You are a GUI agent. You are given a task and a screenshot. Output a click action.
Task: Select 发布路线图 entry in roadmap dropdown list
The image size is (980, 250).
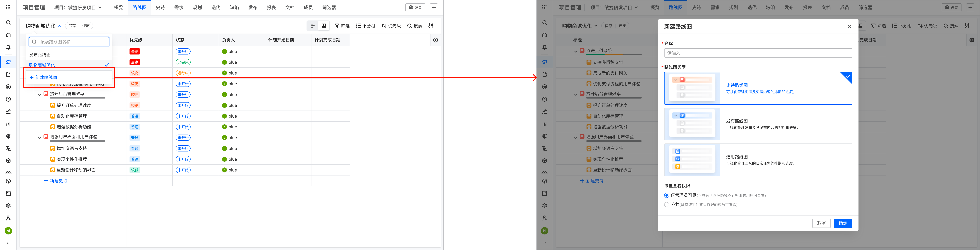tap(69, 55)
